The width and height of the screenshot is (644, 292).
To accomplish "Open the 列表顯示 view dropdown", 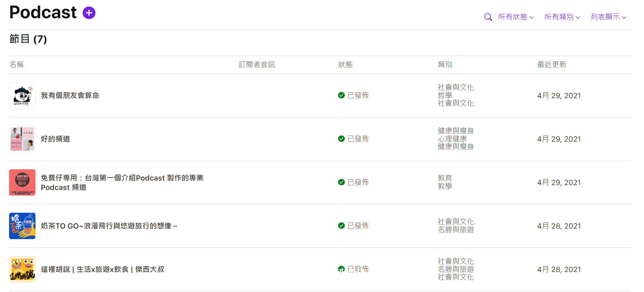I will coord(608,17).
